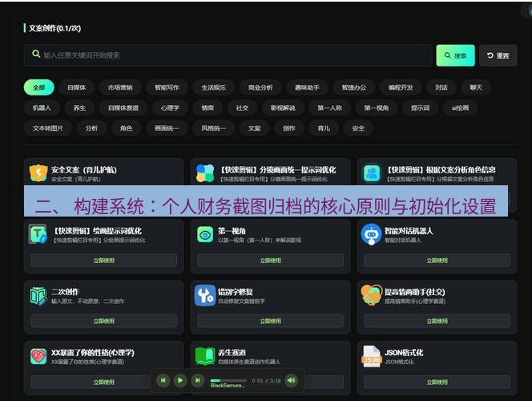
Task: Filter by 第一视角 tag in tag list
Action: 377,107
